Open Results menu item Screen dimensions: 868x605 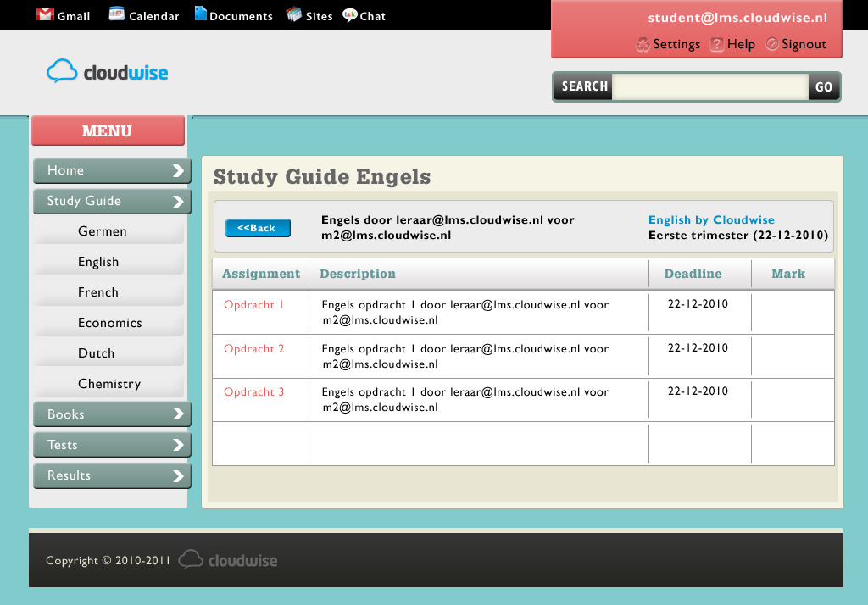[113, 475]
